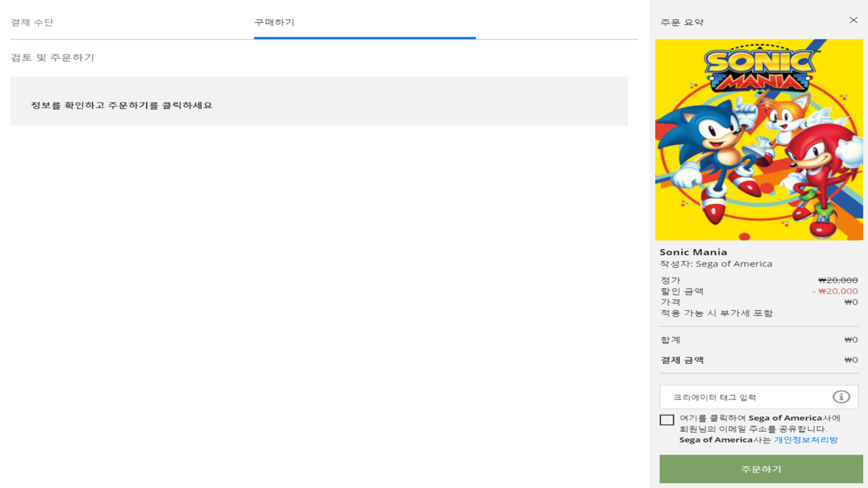Switch to the 결제 수단 tab
The width and height of the screenshot is (868, 488).
[x=32, y=22]
